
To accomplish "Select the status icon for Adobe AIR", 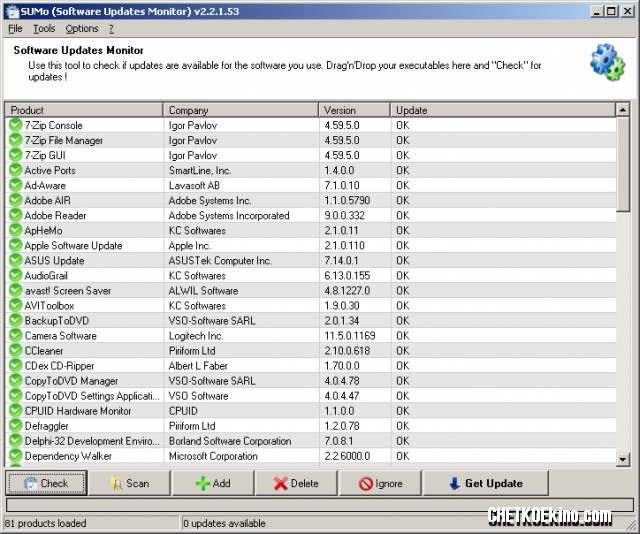I will coord(16,200).
